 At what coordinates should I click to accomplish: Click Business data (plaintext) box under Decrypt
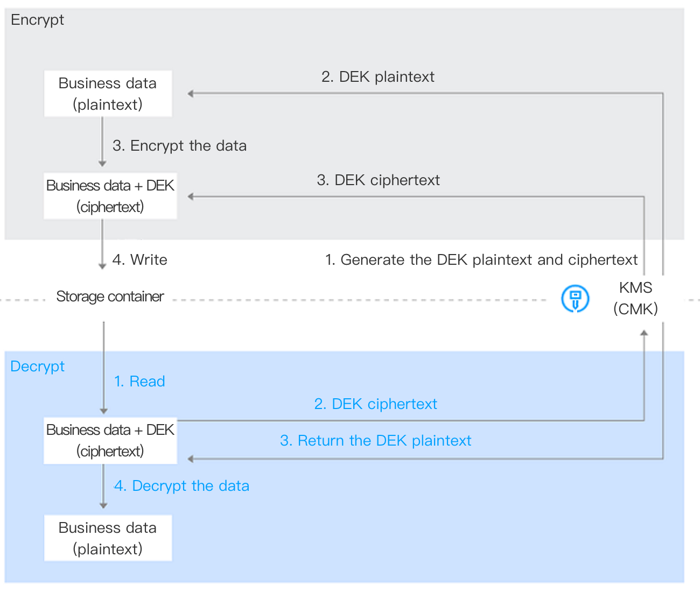point(108,538)
